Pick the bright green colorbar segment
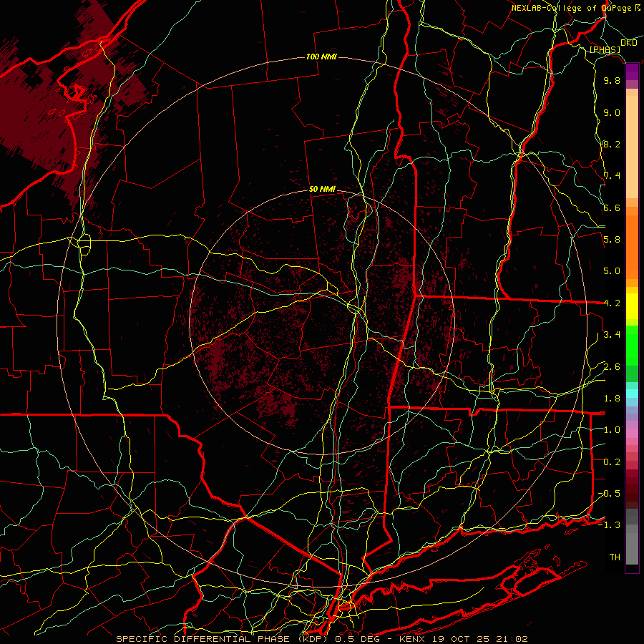The image size is (644, 644). pos(632,345)
